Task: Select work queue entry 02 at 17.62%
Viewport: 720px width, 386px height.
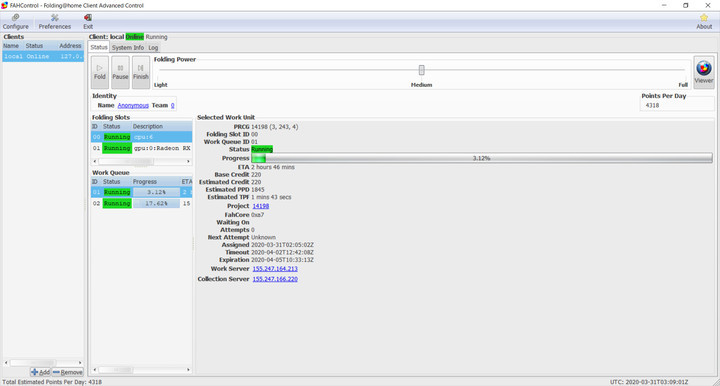Action: pyautogui.click(x=141, y=203)
